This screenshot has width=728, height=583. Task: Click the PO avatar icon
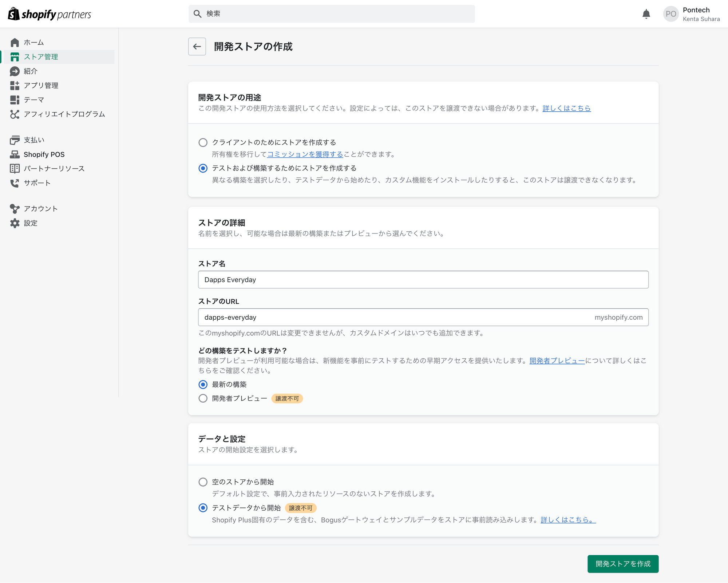[x=670, y=14]
